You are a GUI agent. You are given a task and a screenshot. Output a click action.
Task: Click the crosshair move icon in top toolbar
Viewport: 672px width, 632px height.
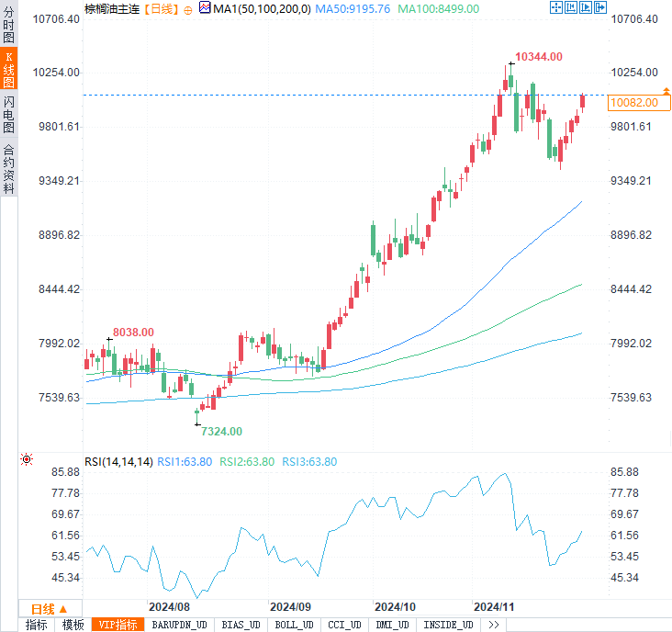(555, 7)
